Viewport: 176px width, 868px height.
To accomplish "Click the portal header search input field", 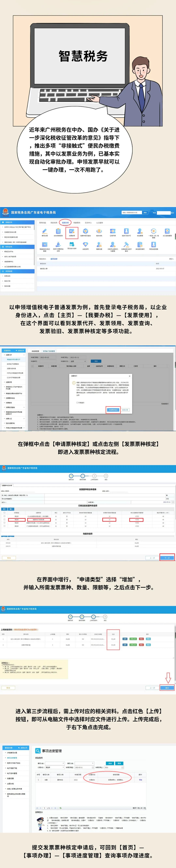I will (x=132, y=213).
